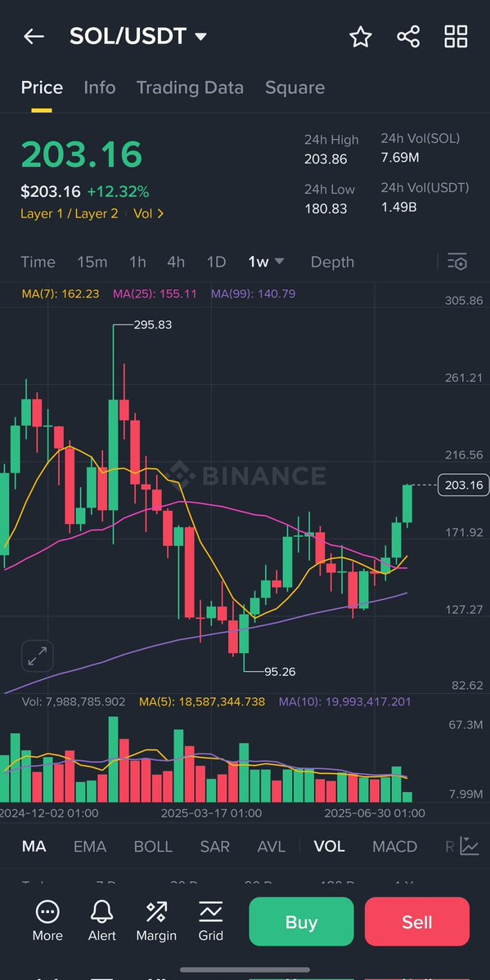Tap volume MA(5): 18,587,344.738 legend

coord(202,702)
